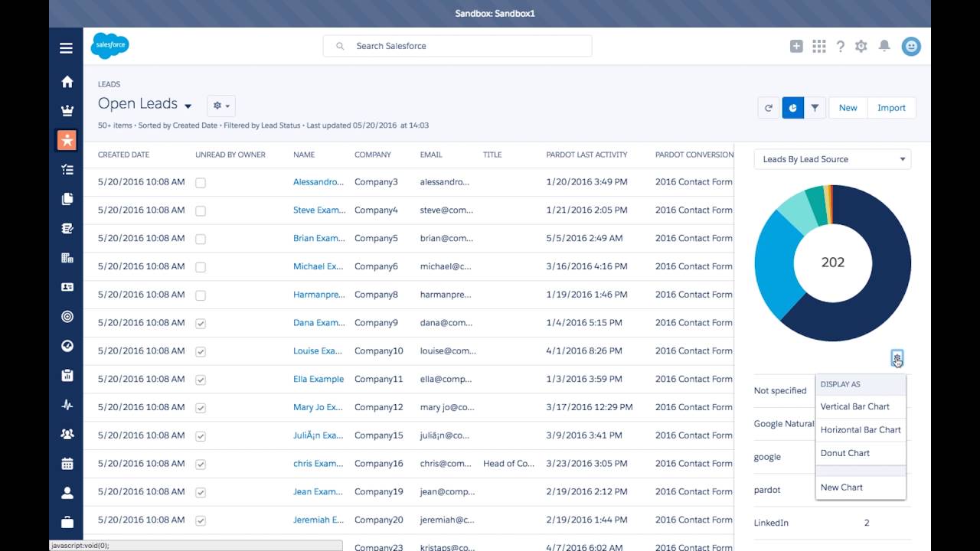Click the New lead button

coord(848,108)
